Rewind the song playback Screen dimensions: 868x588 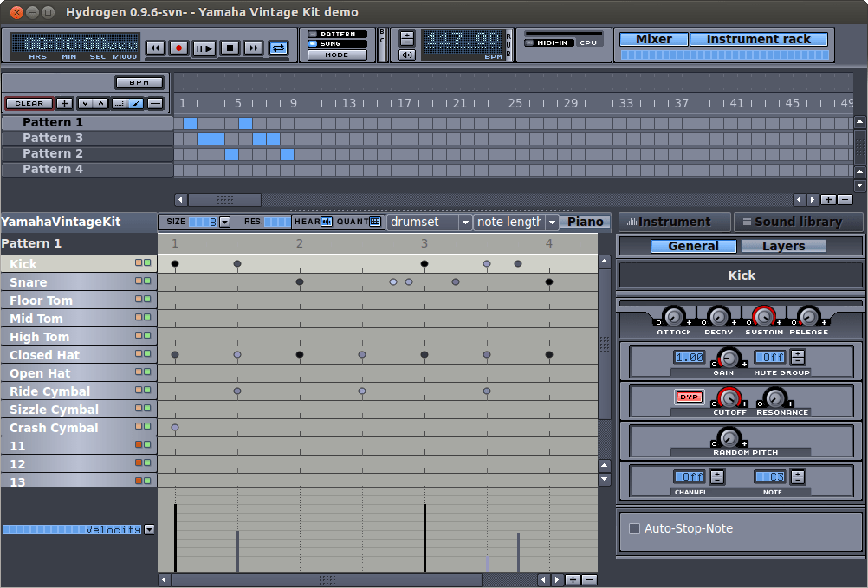coord(155,48)
